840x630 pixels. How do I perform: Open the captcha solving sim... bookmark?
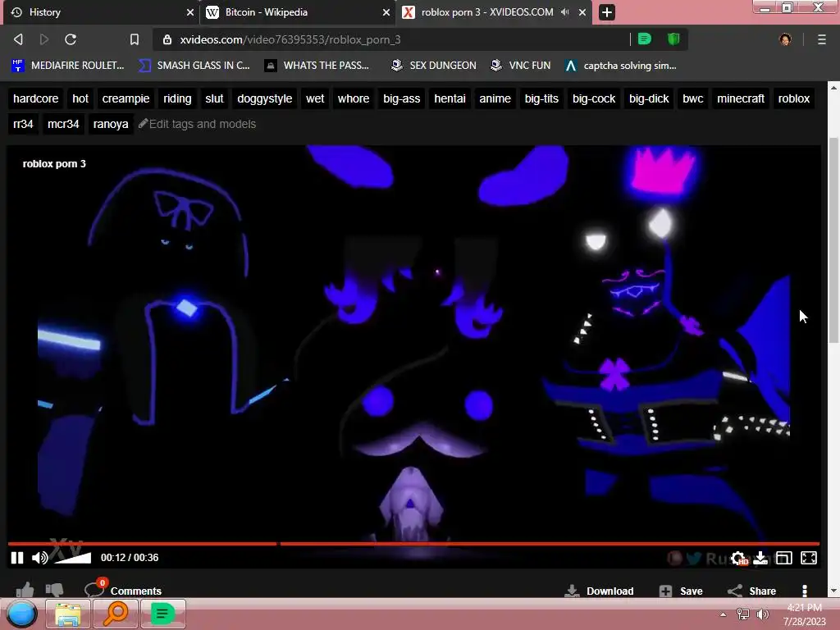click(621, 66)
